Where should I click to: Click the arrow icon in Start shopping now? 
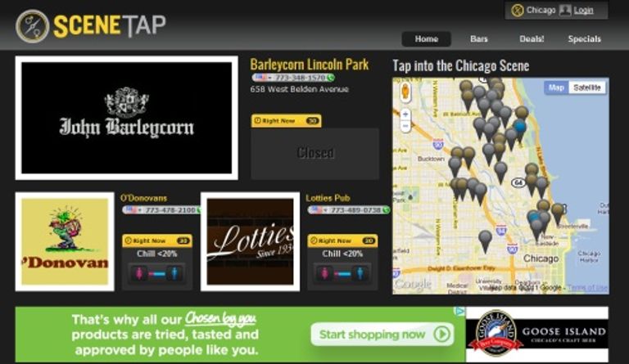(x=441, y=334)
